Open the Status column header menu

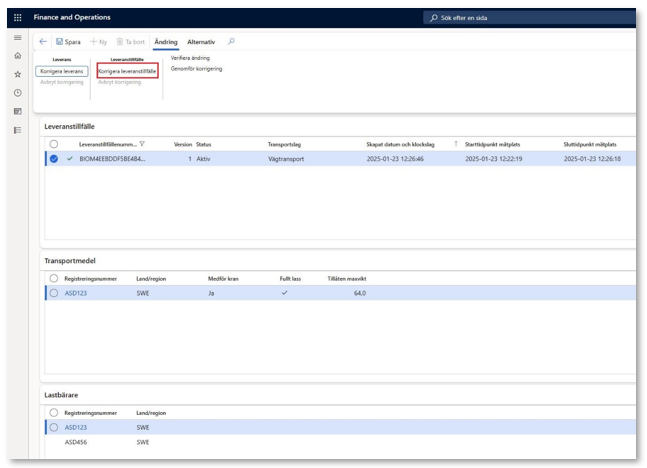tap(203, 144)
